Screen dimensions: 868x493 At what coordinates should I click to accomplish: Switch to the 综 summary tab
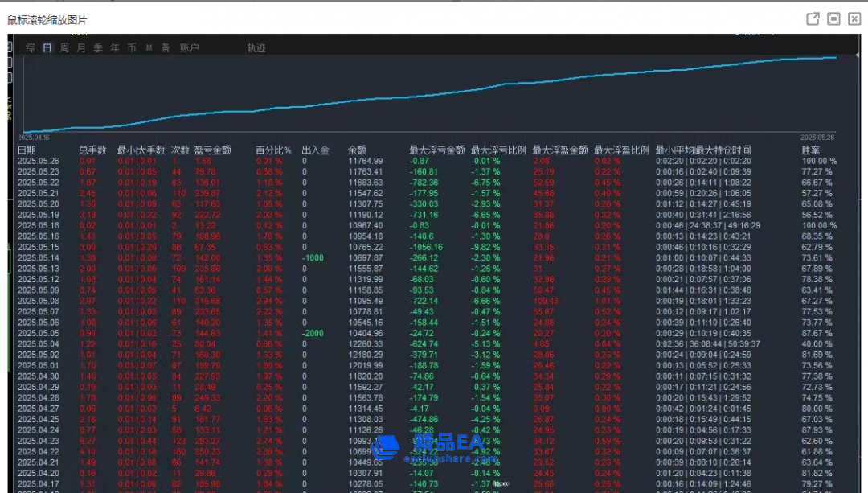point(31,48)
